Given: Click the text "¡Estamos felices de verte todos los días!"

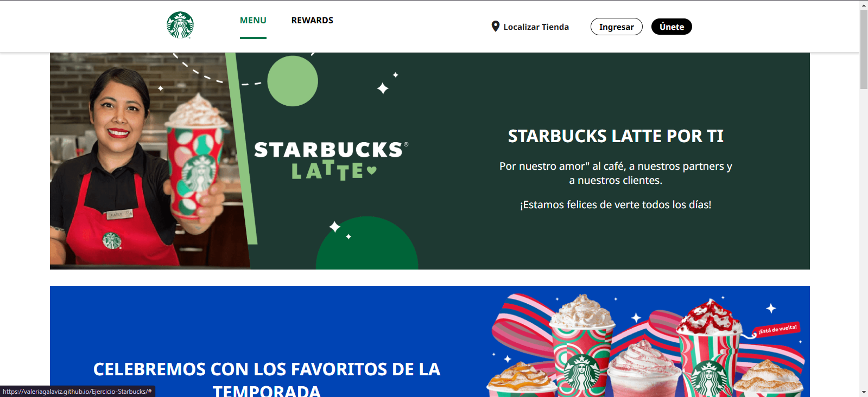Looking at the screenshot, I should click(x=616, y=205).
